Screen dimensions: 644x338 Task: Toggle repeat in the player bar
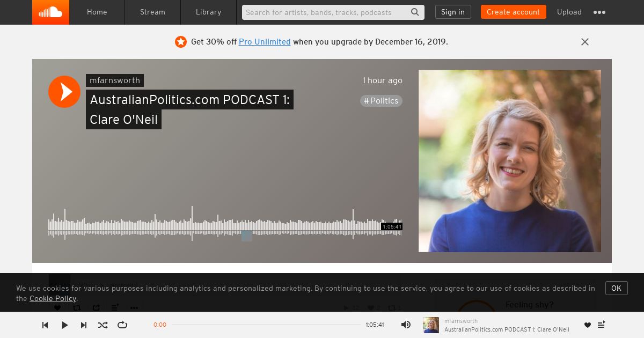pos(122,325)
